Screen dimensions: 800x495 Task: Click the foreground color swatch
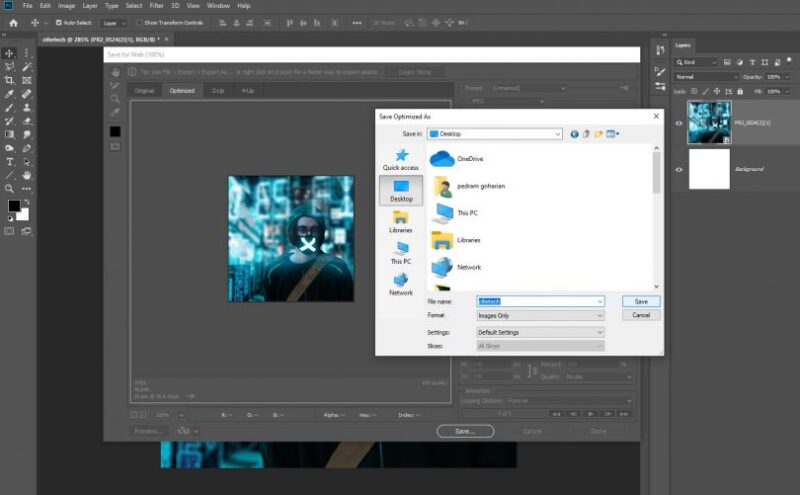(14, 206)
